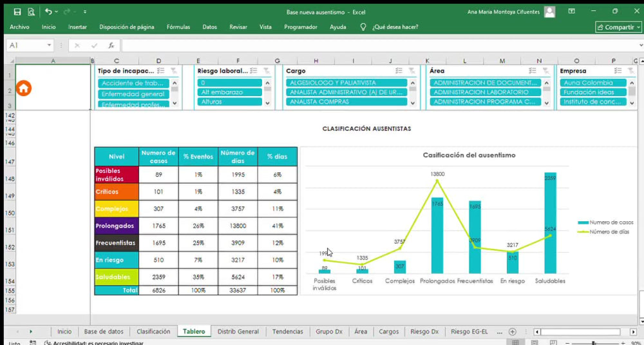Click the orange Home icon in sheet
Viewport: 644px width, 345px height.
tap(24, 88)
